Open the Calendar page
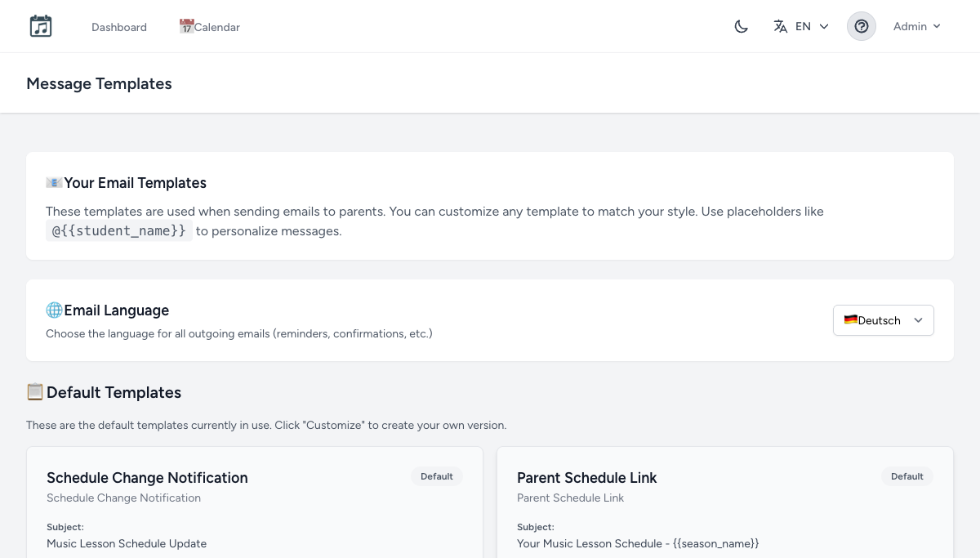Viewport: 980px width, 558px height. [210, 27]
